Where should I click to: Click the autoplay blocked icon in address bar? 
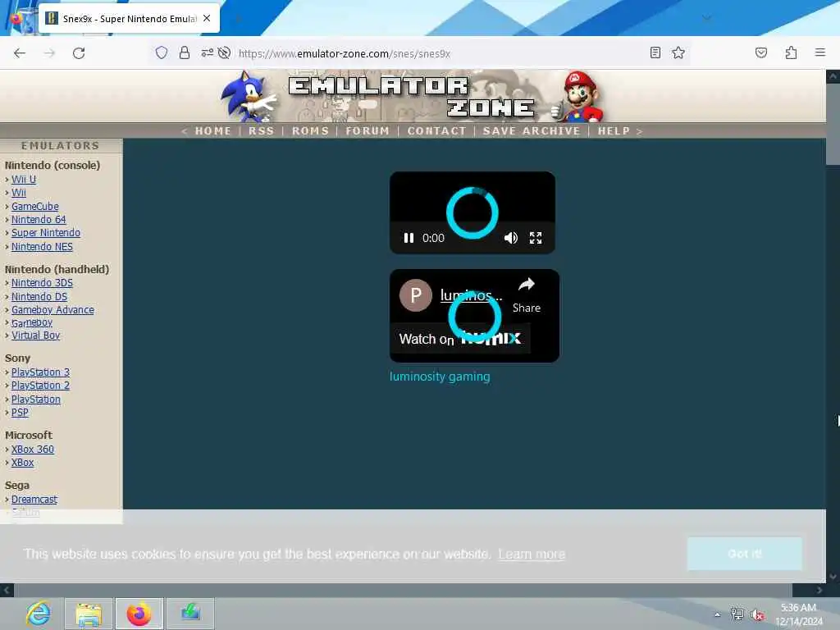225,52
